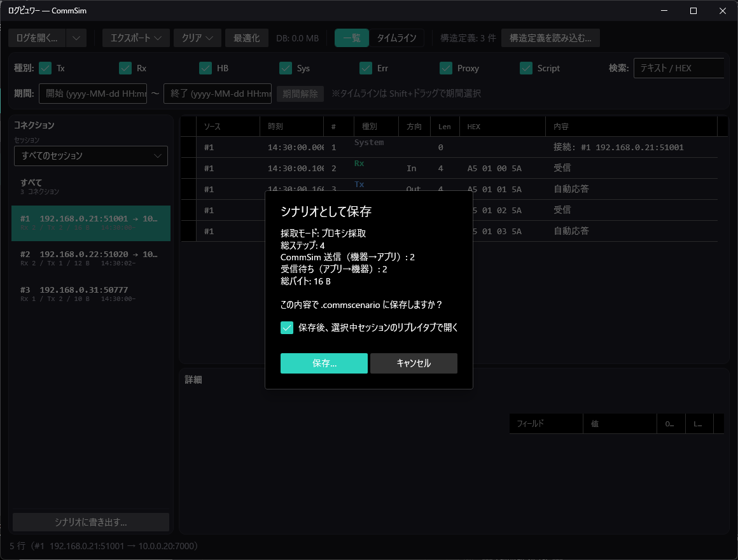Focus the テキスト / HEX search field
This screenshot has height=560, width=738.
click(x=679, y=68)
